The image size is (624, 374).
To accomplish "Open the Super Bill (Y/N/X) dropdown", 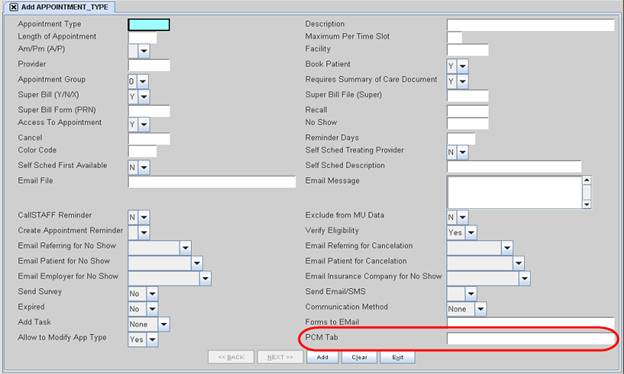I will point(144,97).
